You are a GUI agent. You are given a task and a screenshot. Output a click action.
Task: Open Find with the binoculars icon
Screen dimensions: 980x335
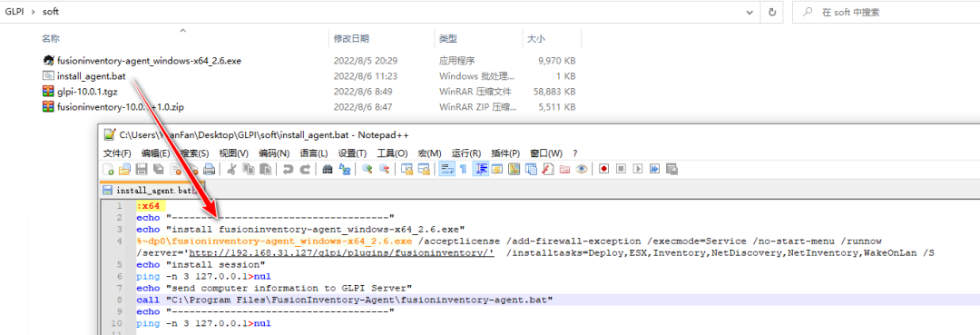(328, 169)
